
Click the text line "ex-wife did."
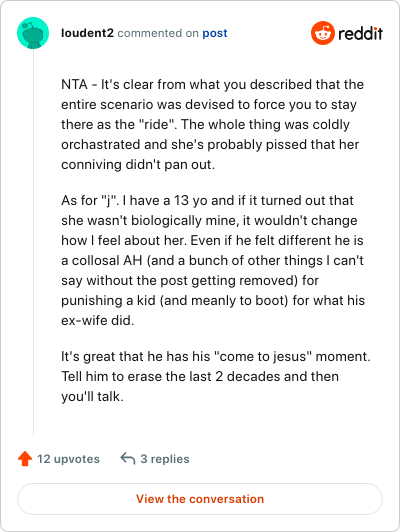coord(98,320)
